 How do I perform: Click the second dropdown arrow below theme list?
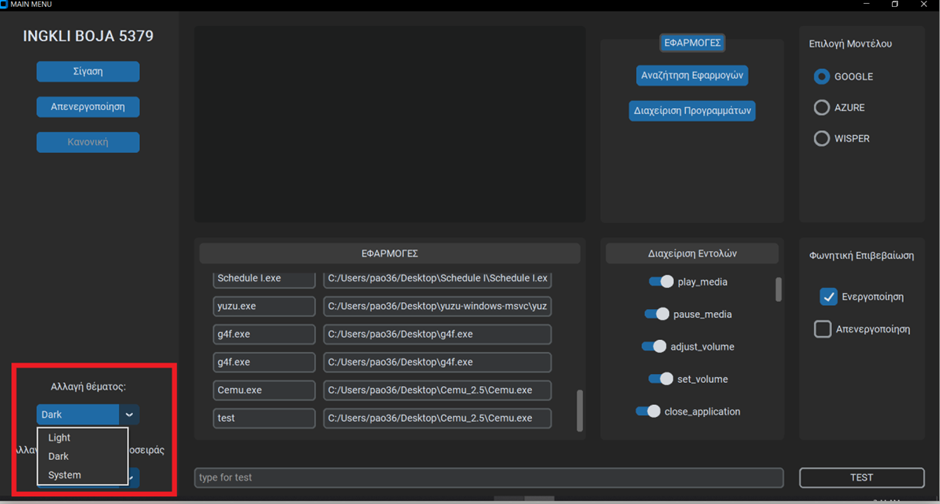pyautogui.click(x=133, y=478)
